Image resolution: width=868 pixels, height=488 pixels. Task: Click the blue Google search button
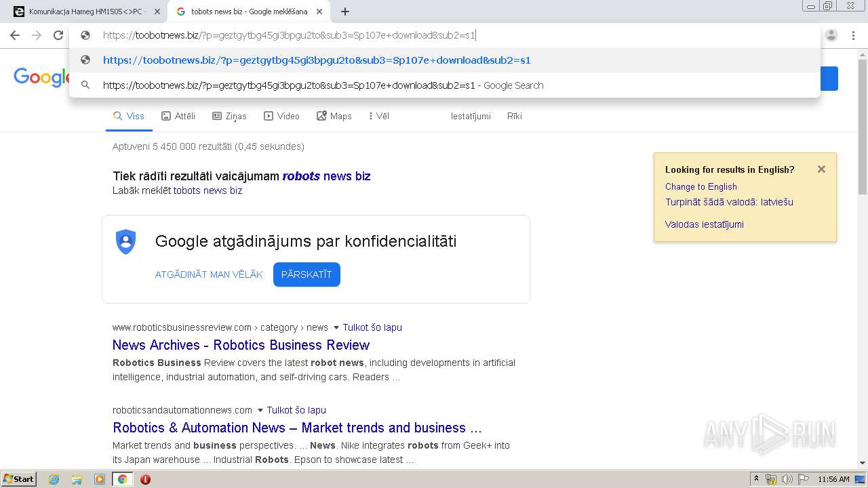coord(829,79)
